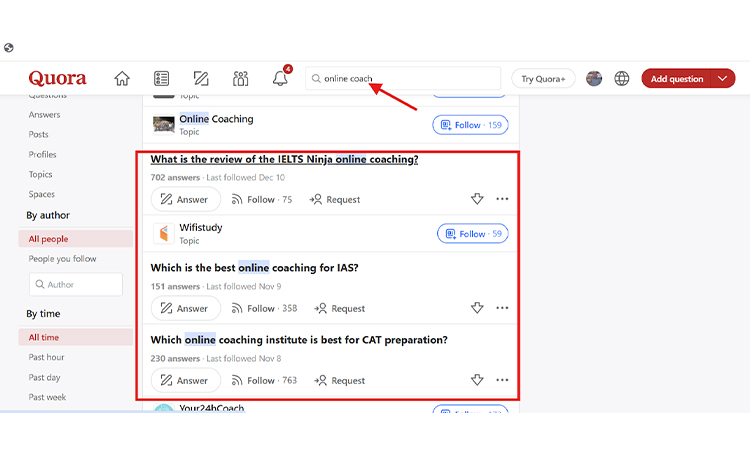The width and height of the screenshot is (750, 450).
Task: Select the Past day filter
Action: click(44, 377)
